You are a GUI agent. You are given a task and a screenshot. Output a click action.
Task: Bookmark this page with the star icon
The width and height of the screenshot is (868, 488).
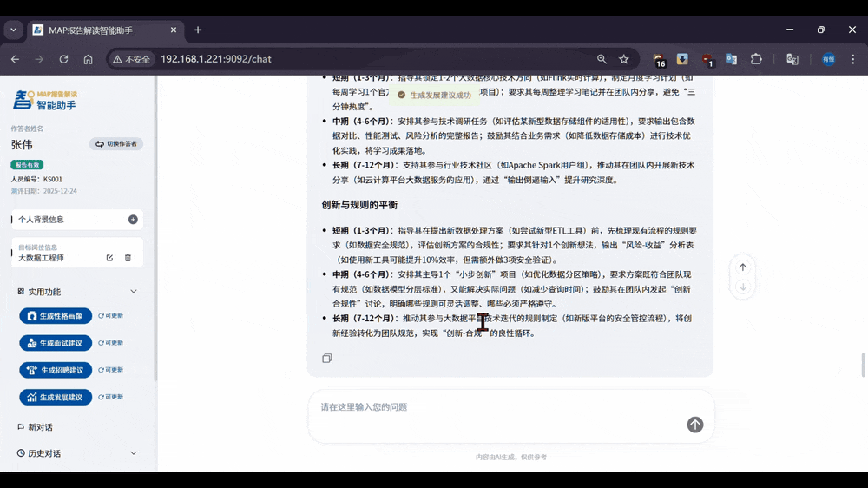tap(624, 59)
